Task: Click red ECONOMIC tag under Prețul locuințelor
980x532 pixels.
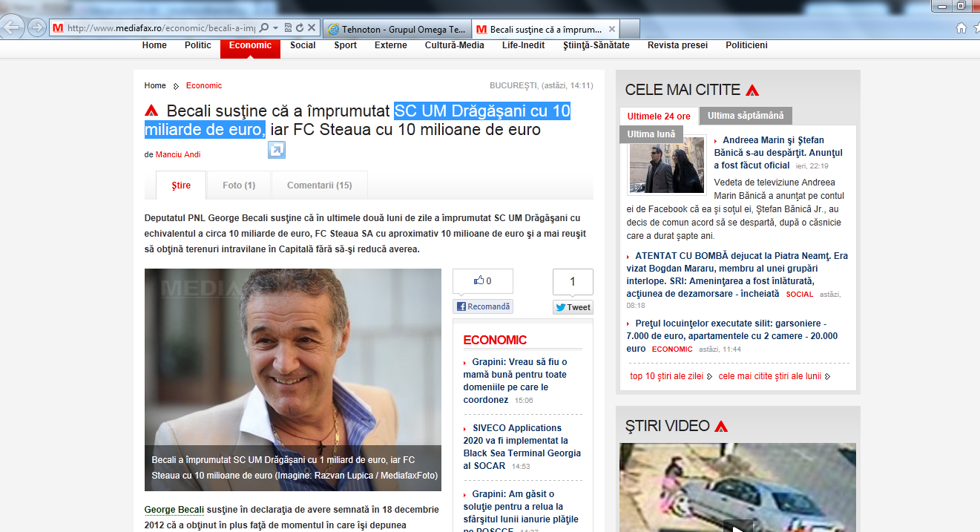Action: [x=672, y=349]
